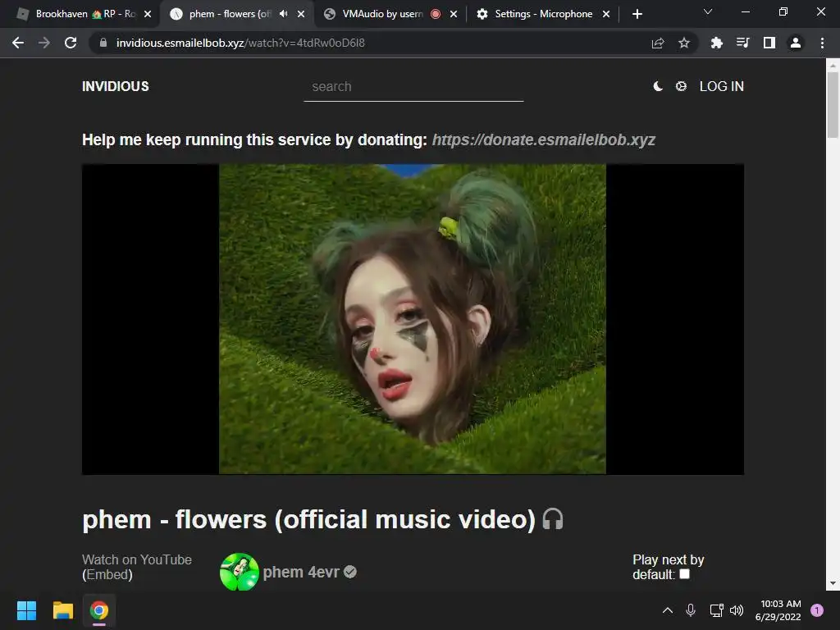Open the tab search dropdown chevron
Viewport: 840px width, 630px height.
708,11
